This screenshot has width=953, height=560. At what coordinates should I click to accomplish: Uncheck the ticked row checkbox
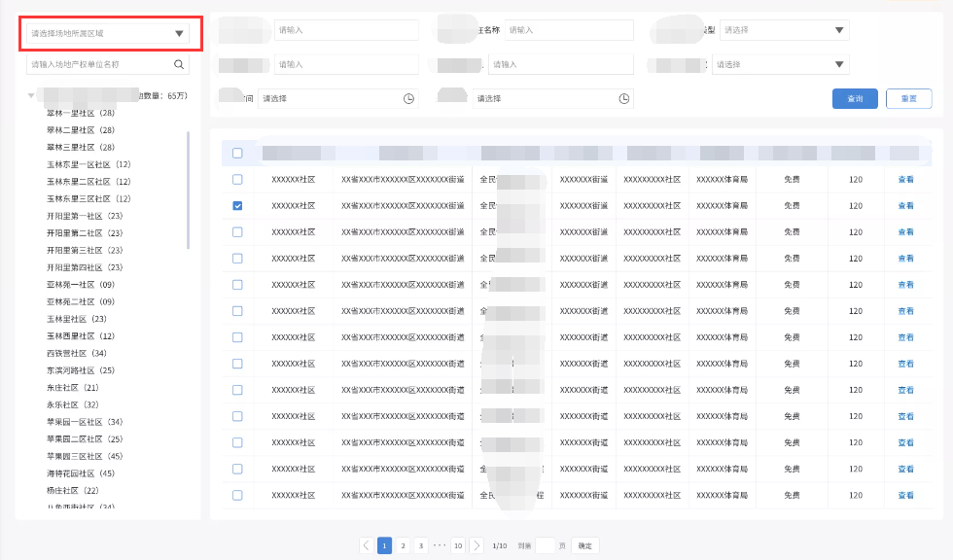tap(237, 206)
